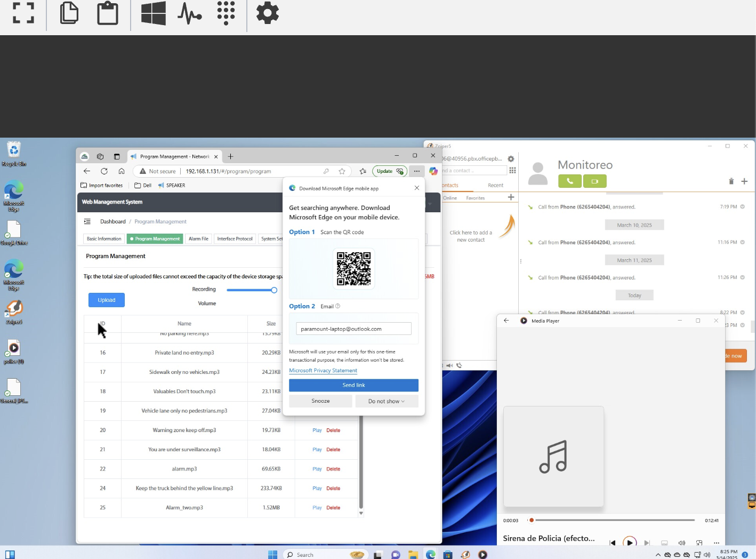Show hidden system tray icons
Screen dimensions: 756x559
[x=658, y=555]
